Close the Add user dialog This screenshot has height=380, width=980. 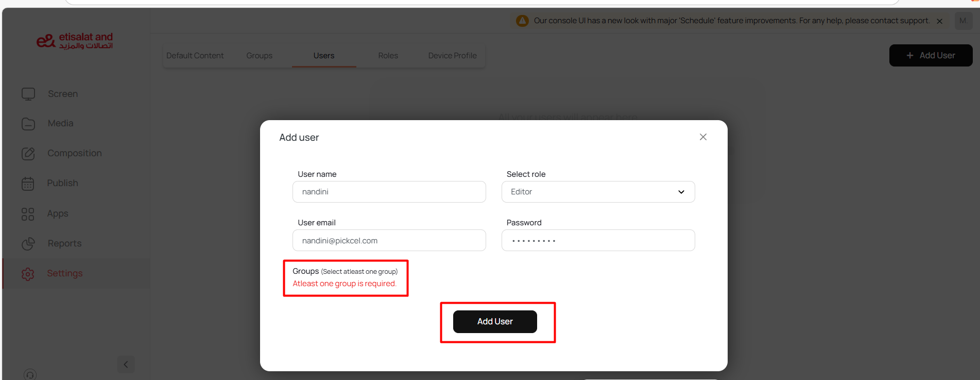click(703, 137)
